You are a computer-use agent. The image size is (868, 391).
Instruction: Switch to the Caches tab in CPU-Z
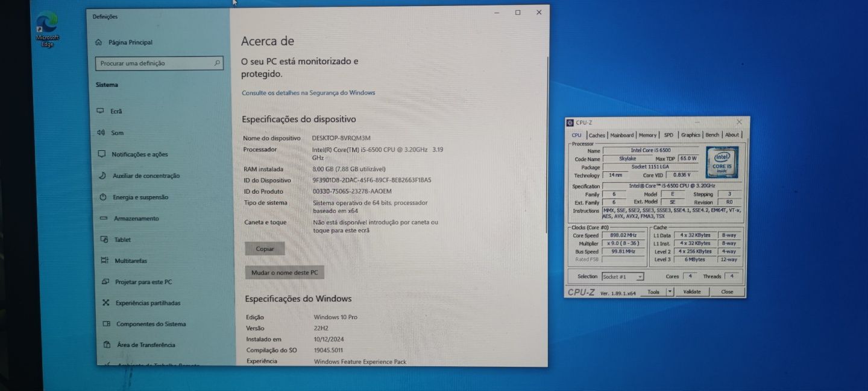point(597,135)
